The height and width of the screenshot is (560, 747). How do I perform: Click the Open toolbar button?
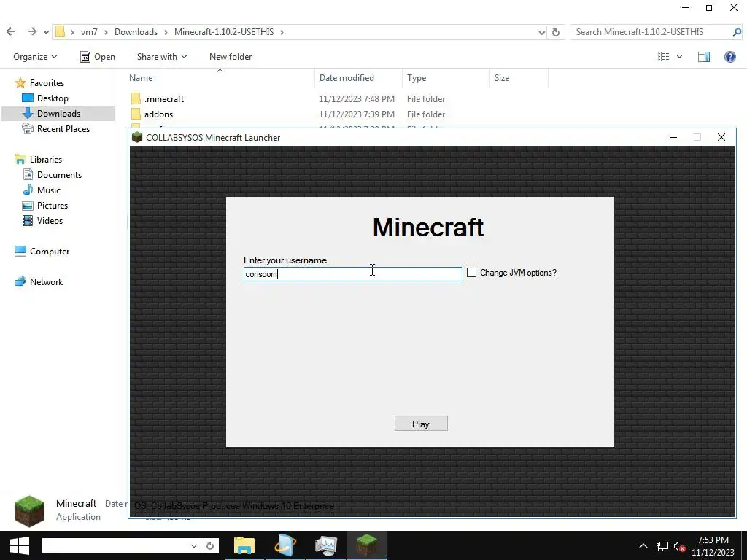(x=98, y=57)
